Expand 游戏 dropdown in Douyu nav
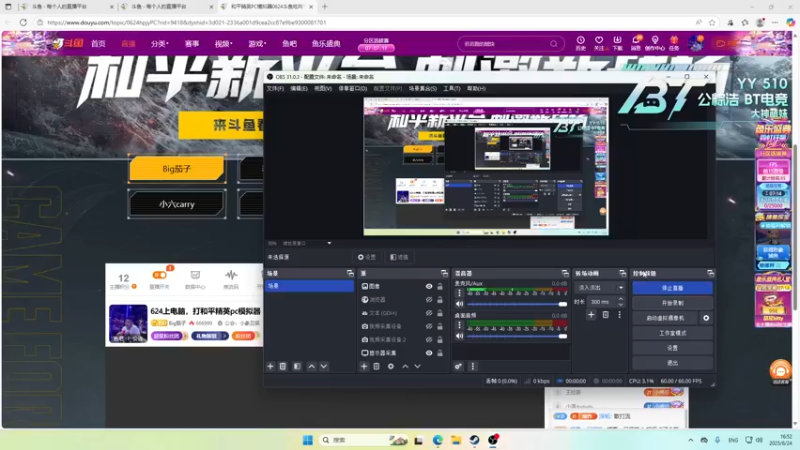 [x=257, y=44]
